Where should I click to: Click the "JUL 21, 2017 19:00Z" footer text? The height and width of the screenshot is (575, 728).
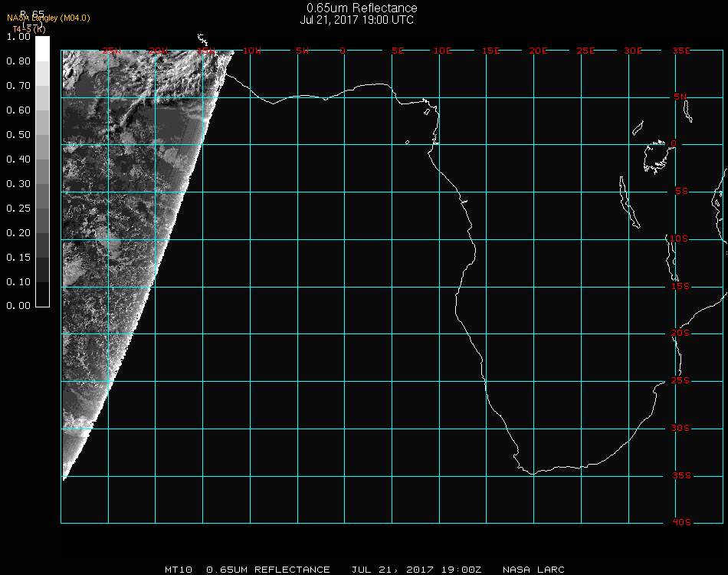(416, 570)
